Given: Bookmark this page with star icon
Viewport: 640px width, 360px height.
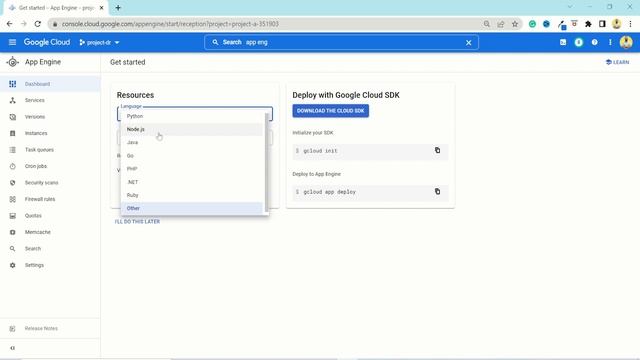Looking at the screenshot, I should [x=515, y=24].
